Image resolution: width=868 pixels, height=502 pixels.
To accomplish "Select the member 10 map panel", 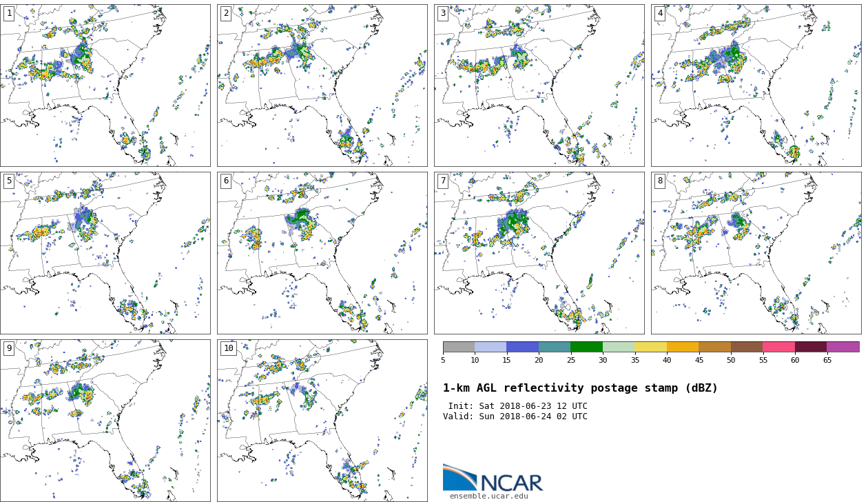I will pos(322,421).
